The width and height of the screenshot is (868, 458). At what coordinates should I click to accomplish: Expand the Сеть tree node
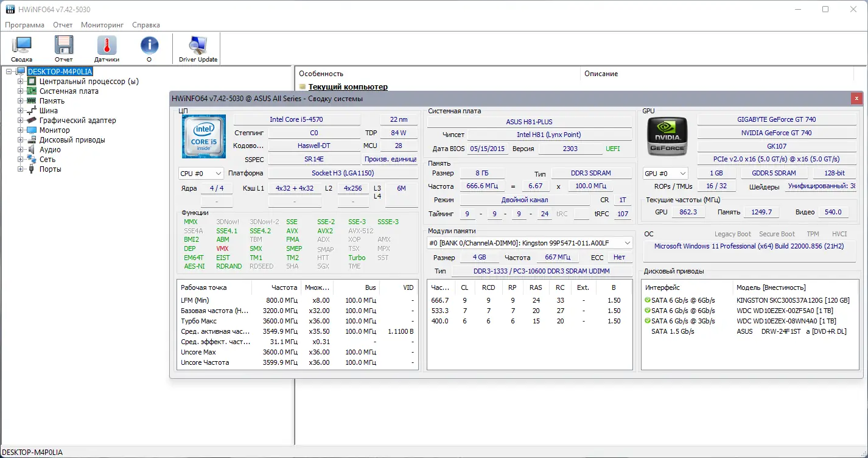point(20,159)
